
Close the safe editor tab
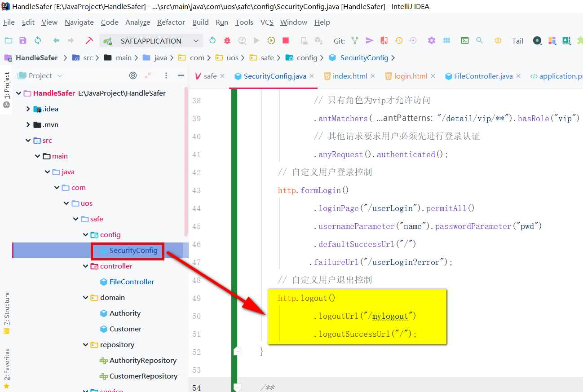coord(222,76)
